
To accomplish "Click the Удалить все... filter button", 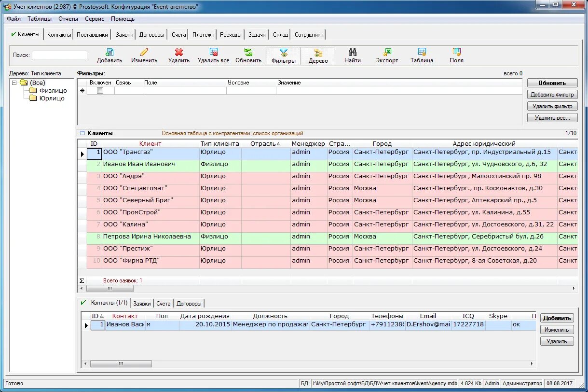I will tap(552, 118).
